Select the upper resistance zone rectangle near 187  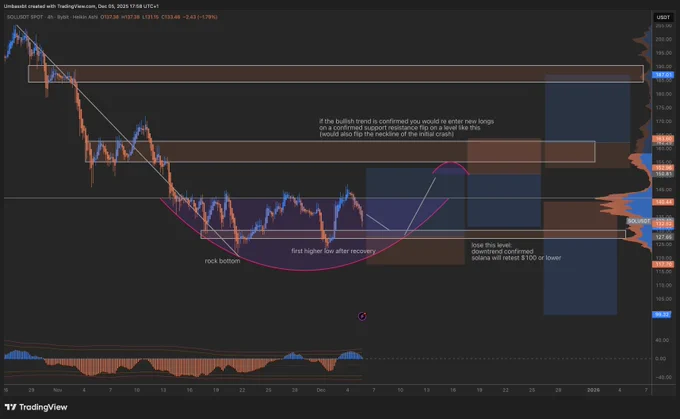(336, 74)
